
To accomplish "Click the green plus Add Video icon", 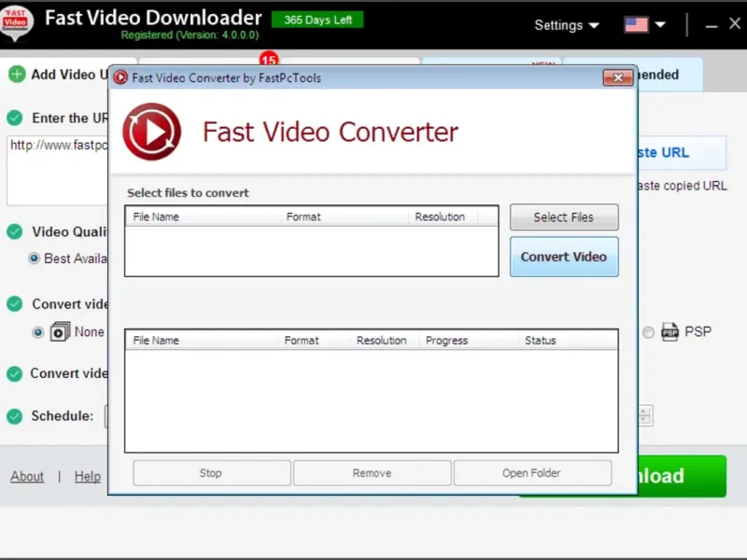I will click(x=17, y=75).
